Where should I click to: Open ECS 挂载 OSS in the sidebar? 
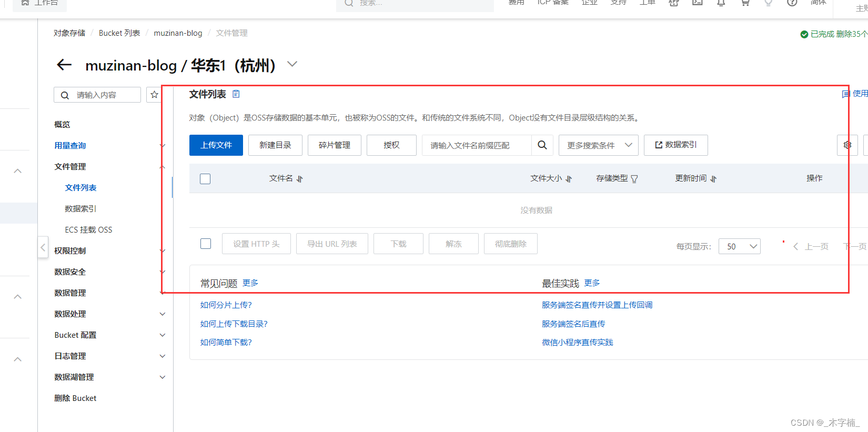(x=88, y=230)
